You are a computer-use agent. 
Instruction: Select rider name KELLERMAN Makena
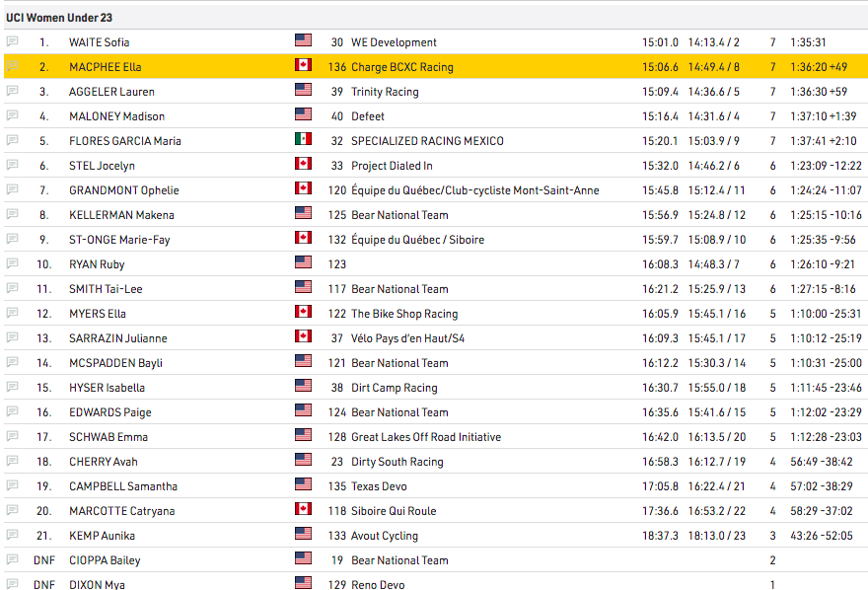(121, 215)
